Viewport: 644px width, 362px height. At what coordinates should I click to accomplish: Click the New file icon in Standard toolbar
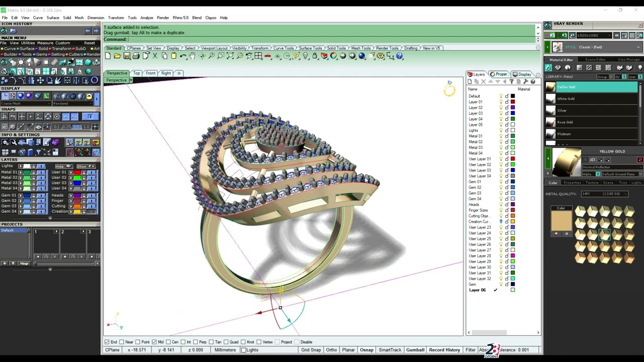[108, 56]
